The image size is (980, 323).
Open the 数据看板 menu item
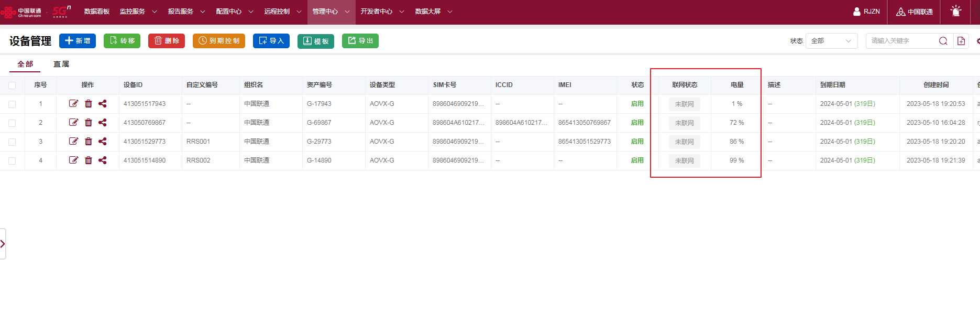(97, 12)
